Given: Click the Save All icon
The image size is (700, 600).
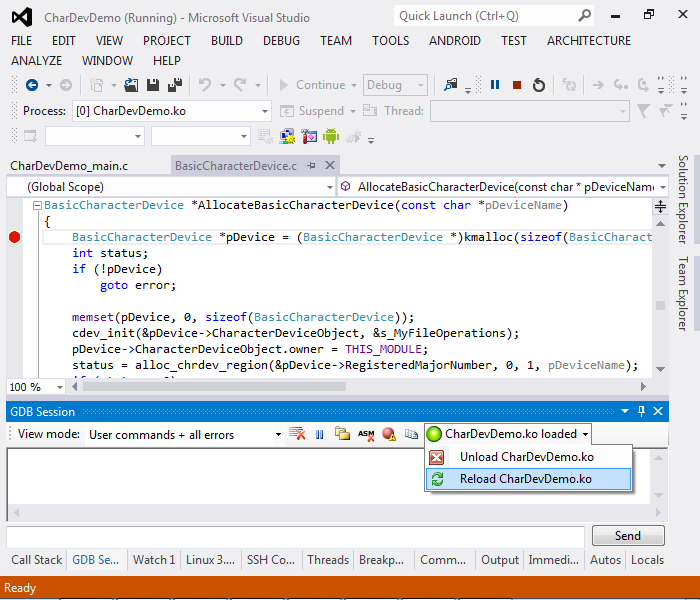Looking at the screenshot, I should point(175,85).
